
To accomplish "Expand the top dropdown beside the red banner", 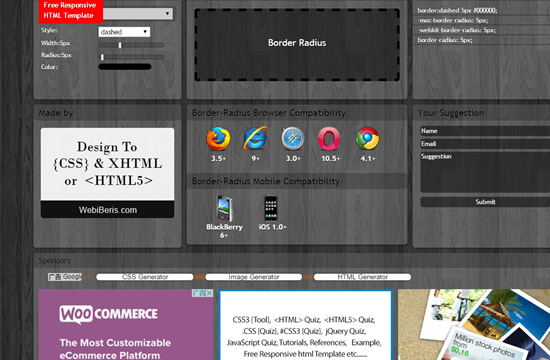I will tap(138, 14).
